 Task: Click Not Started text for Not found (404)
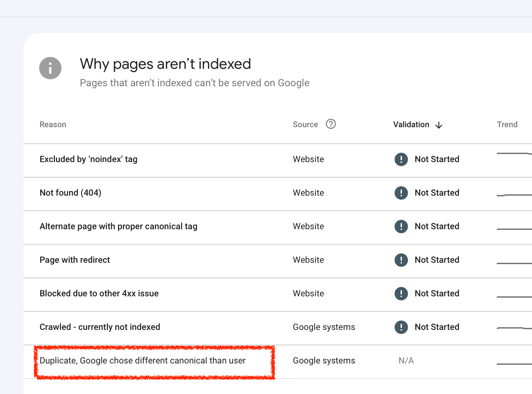coord(437,193)
